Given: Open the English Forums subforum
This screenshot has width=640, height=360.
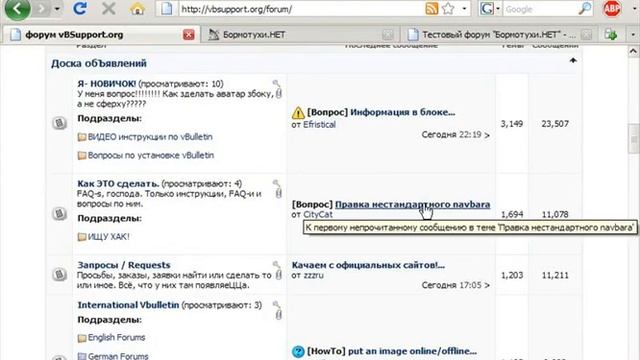Looking at the screenshot, I should click(x=116, y=338).
